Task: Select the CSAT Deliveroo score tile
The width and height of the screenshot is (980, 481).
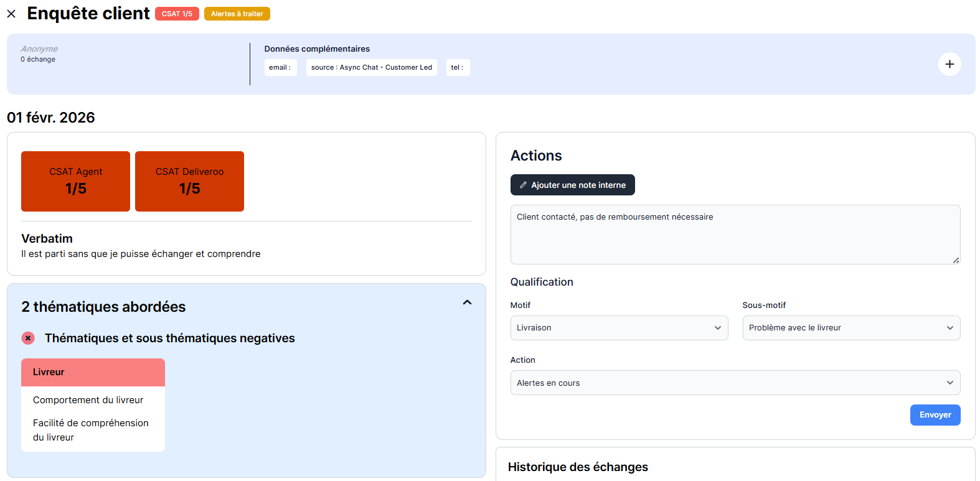Action: click(189, 181)
